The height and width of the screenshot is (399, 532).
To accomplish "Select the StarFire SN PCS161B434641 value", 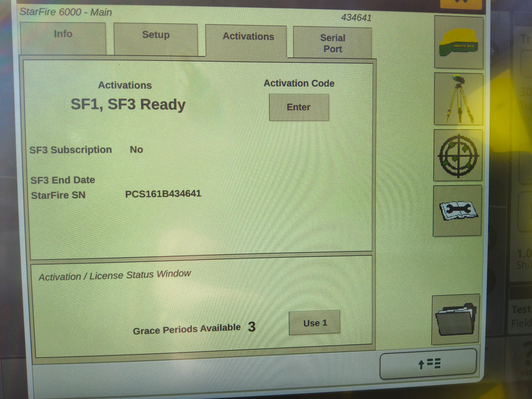I will [163, 193].
